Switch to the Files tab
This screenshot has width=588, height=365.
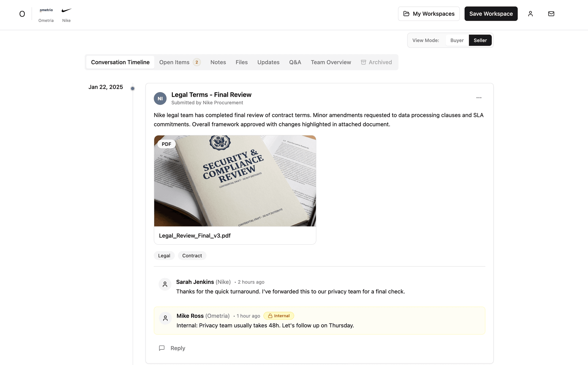click(242, 62)
